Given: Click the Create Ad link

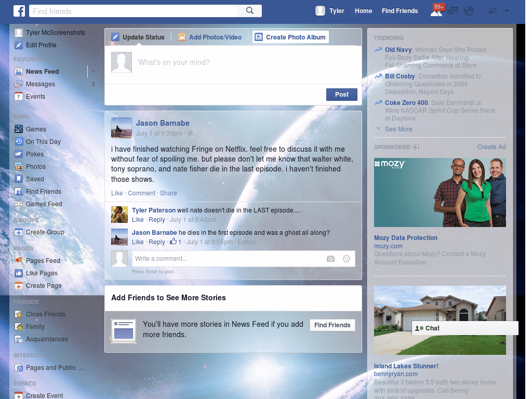Looking at the screenshot, I should [491, 147].
